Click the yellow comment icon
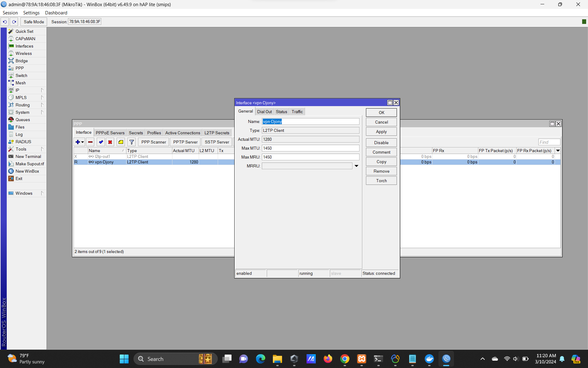588x368 pixels. [121, 142]
